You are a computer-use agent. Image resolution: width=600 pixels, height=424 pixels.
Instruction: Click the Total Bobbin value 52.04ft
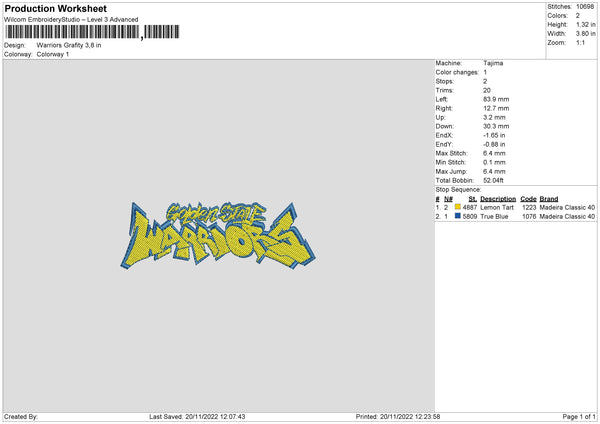493,180
